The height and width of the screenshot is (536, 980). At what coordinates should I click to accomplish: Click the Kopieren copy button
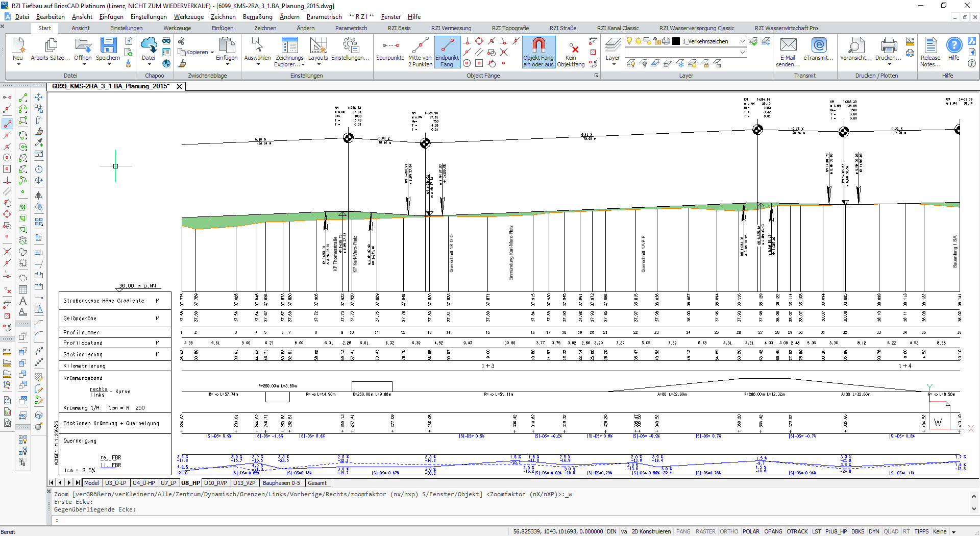[193, 52]
